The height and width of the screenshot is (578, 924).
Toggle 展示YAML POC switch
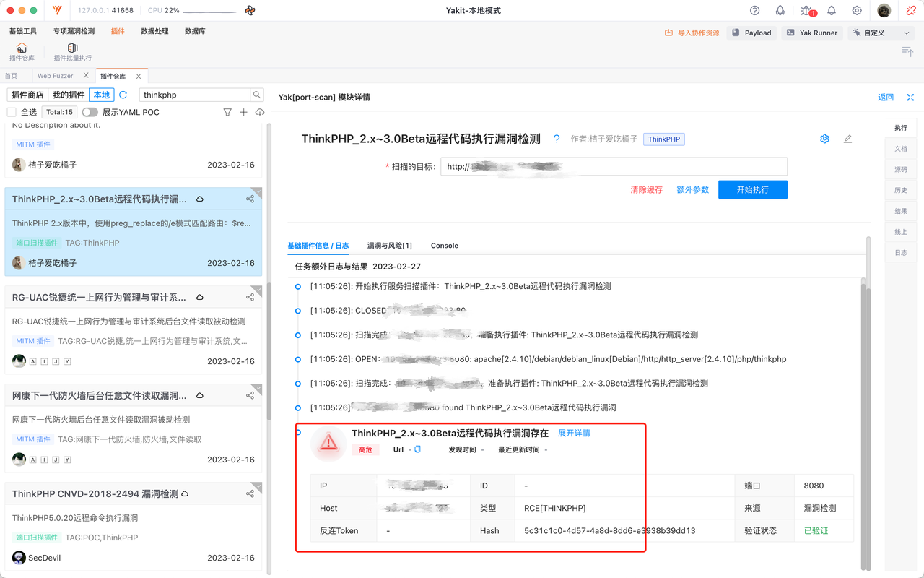[x=90, y=112]
